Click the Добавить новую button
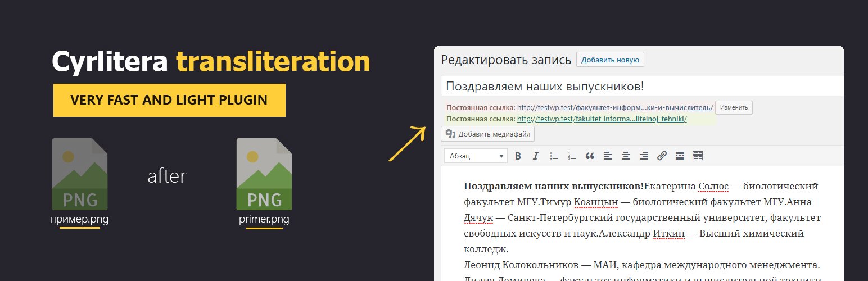The height and width of the screenshot is (281, 868). click(610, 60)
